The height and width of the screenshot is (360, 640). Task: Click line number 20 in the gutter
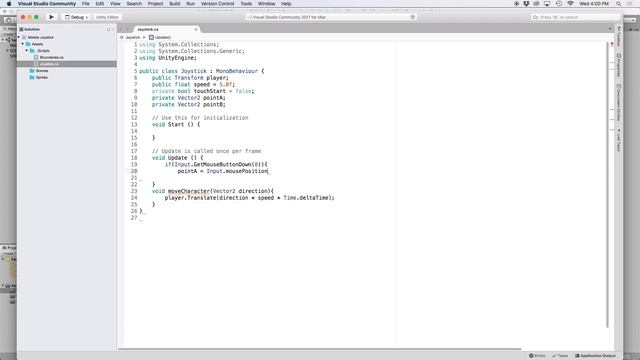[134, 171]
